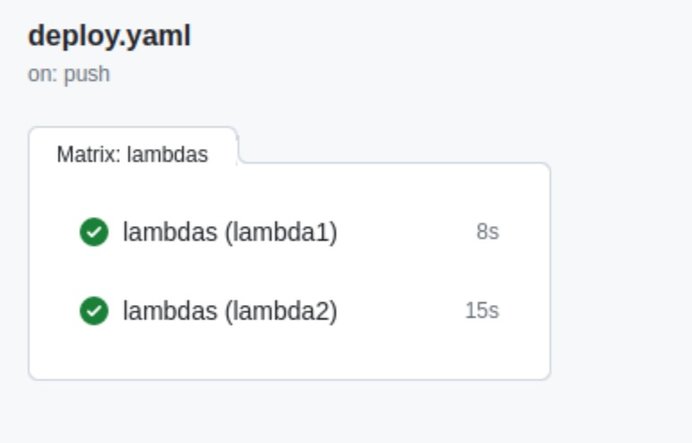Click the deploy.yaml workflow title
Viewport: 692px width, 443px height.
(x=109, y=36)
